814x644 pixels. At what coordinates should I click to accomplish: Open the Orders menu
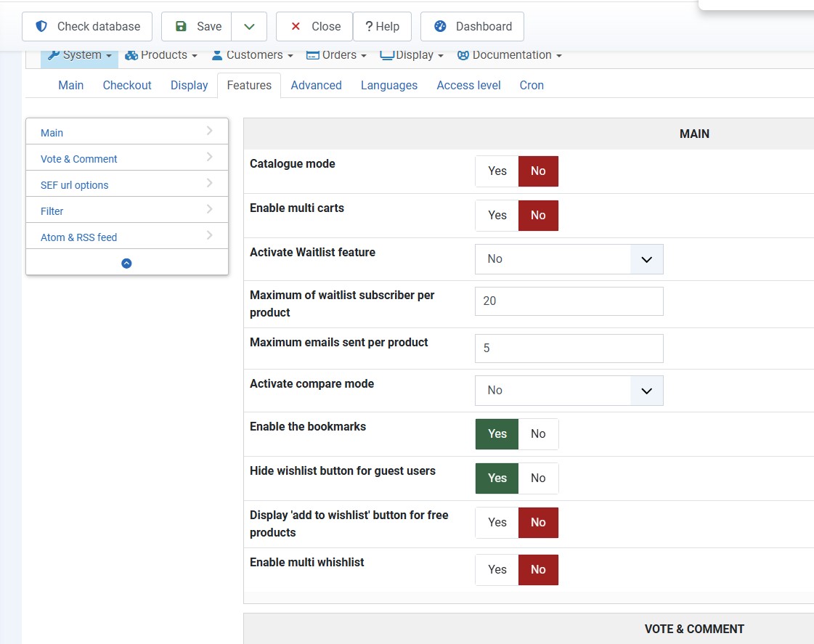tap(335, 55)
